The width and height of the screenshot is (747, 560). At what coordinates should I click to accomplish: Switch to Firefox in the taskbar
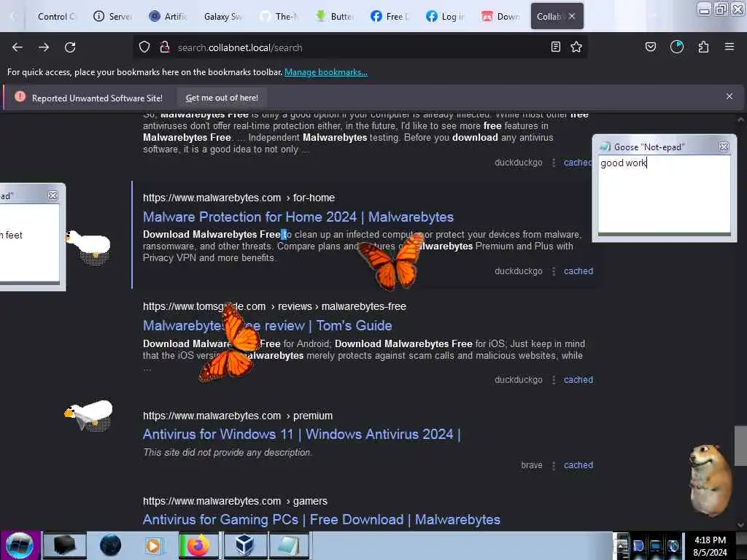(x=198, y=545)
